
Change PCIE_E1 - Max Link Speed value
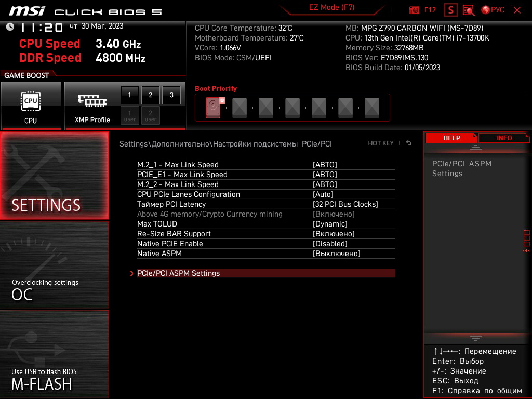point(266,175)
